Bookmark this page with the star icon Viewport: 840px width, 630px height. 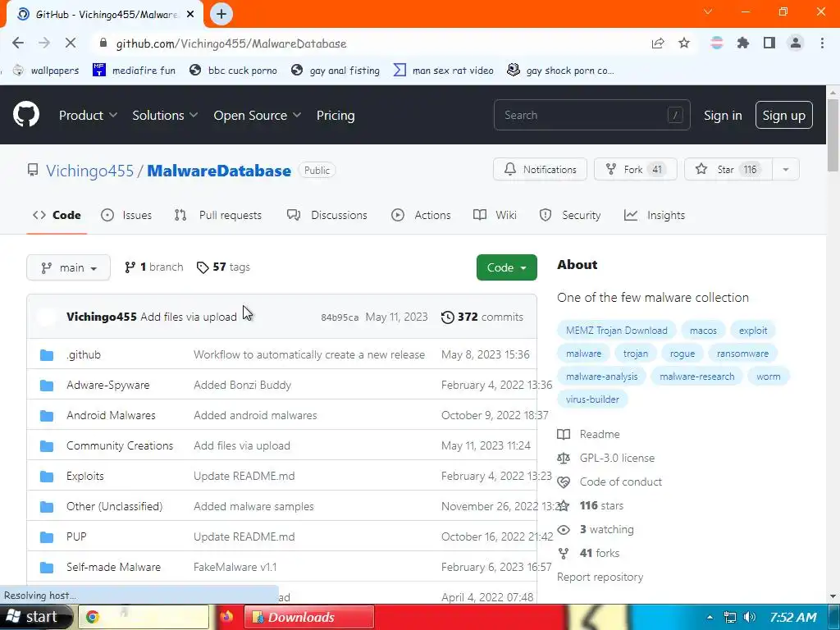[x=684, y=43]
